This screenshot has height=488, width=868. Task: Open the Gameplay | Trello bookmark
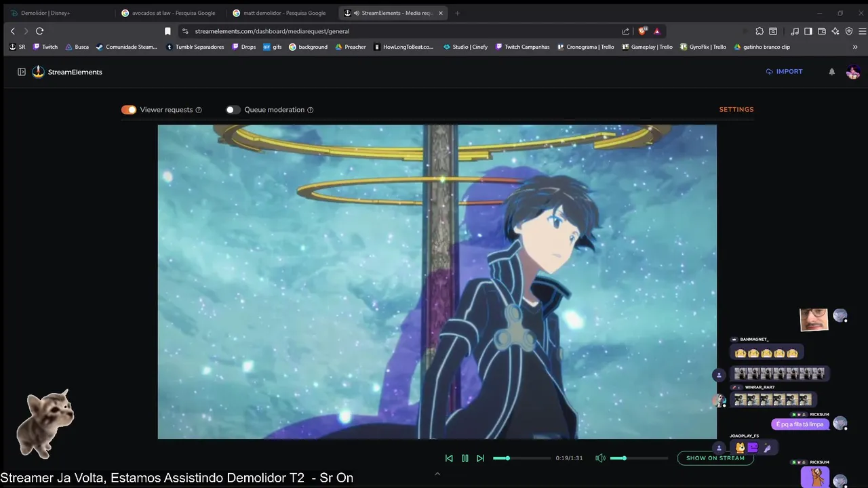[647, 47]
